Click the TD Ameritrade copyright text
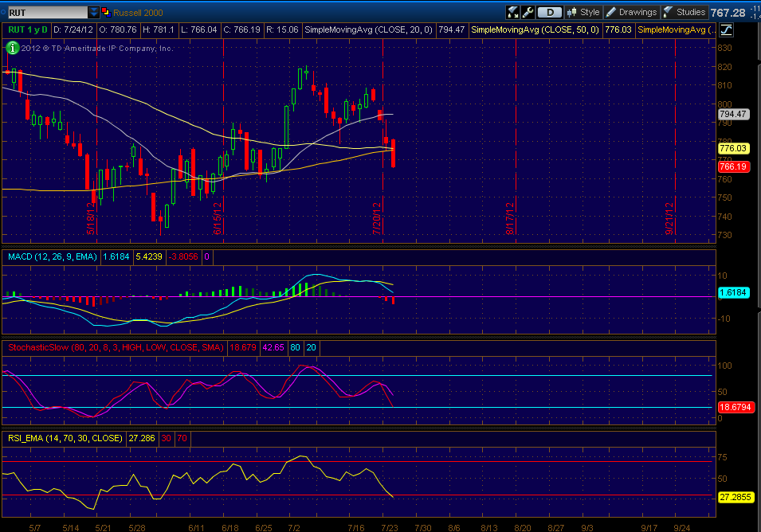Screen dimensions: 761x532 click(x=97, y=48)
